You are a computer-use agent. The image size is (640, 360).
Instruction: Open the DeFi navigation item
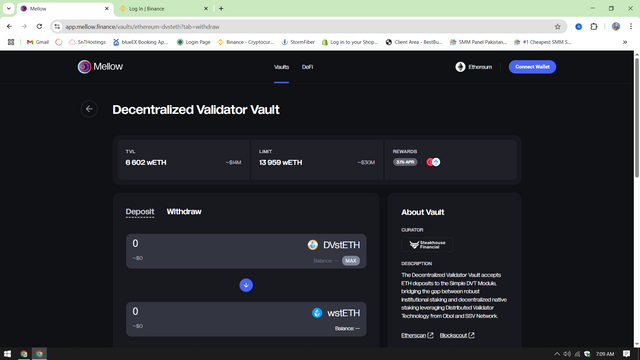click(x=307, y=67)
